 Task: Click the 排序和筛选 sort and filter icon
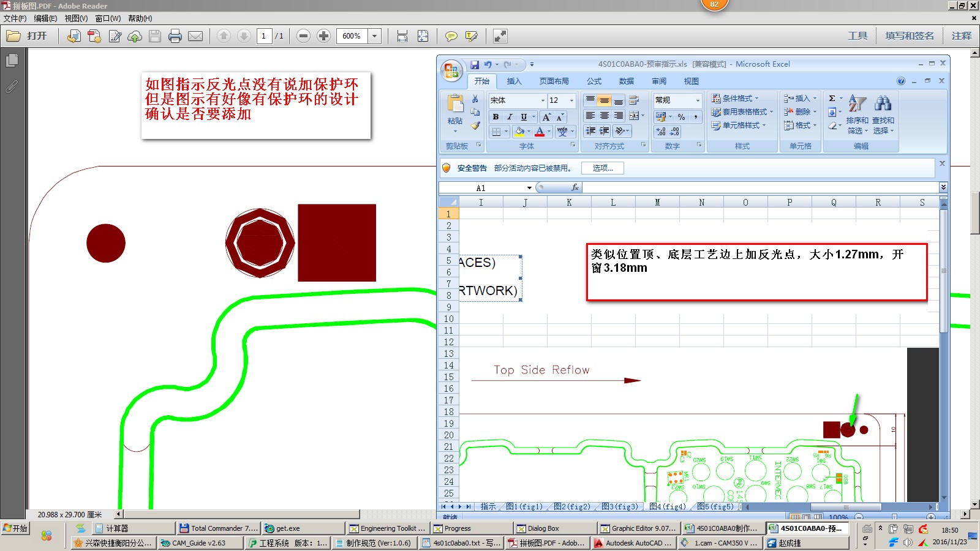click(858, 104)
